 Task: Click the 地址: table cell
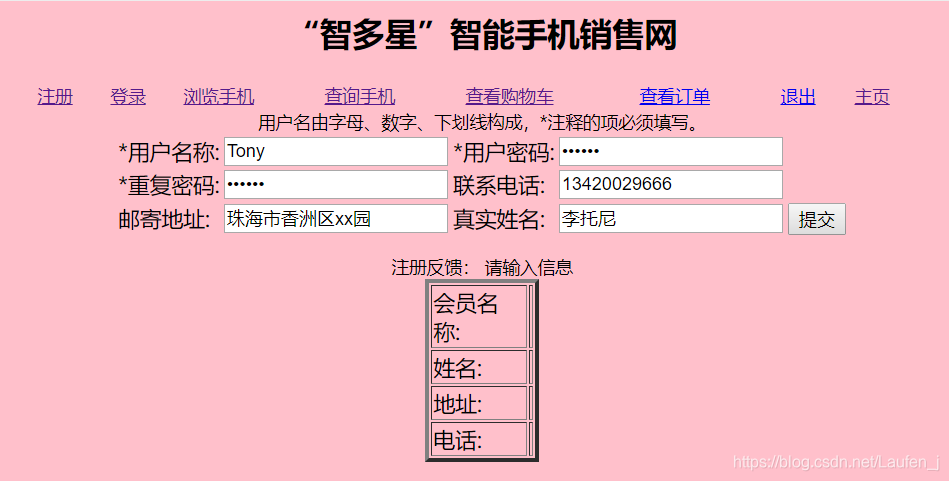[479, 404]
